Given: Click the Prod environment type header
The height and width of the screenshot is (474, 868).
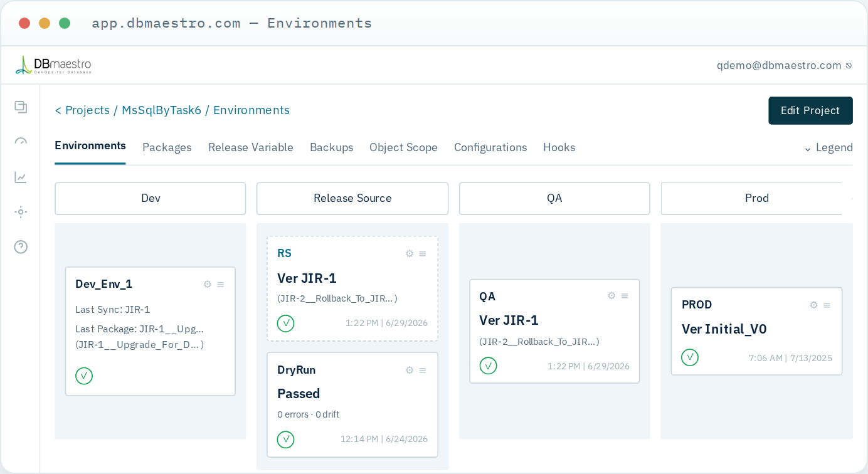Looking at the screenshot, I should click(756, 198).
